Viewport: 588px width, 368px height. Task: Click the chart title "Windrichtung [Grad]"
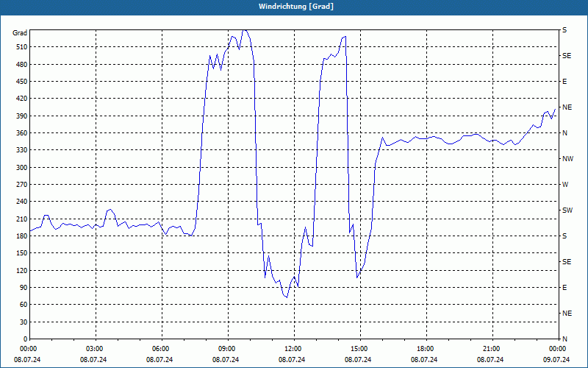(296, 7)
